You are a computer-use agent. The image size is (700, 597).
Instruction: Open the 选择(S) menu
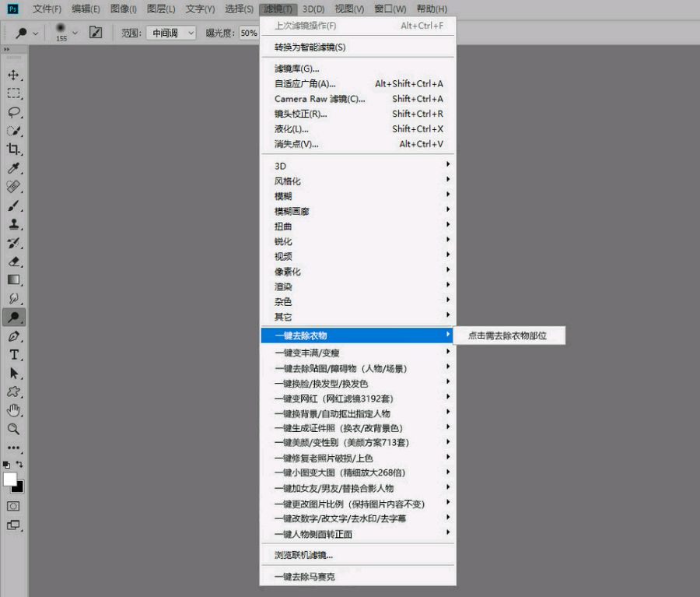[x=239, y=9]
